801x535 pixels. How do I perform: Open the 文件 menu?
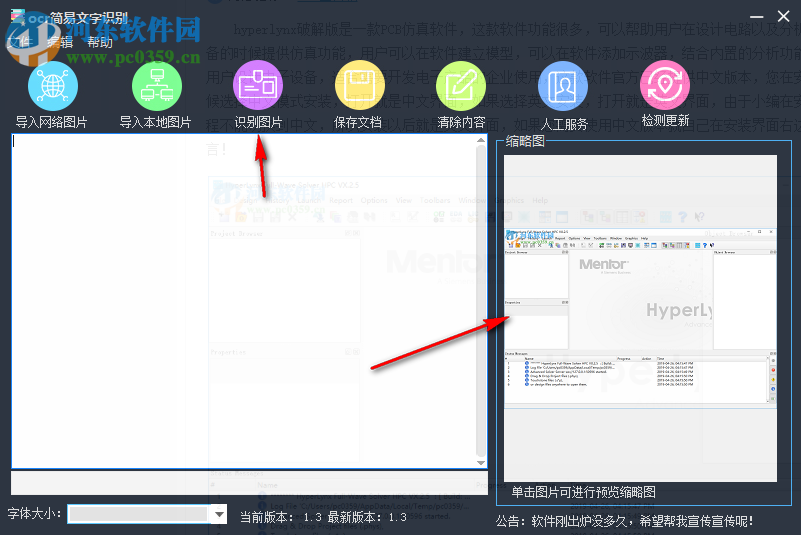19,42
